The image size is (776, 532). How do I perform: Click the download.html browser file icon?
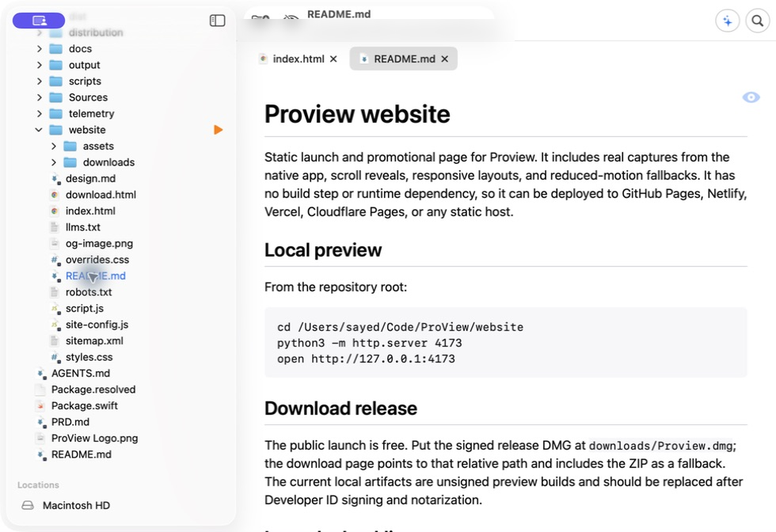tap(55, 195)
